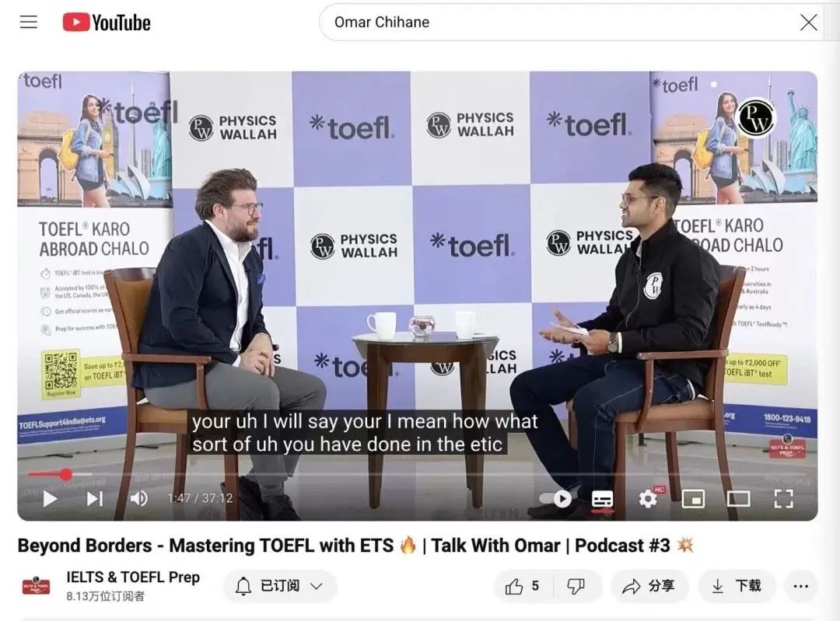Toggle subtitles/closed captions

point(602,499)
